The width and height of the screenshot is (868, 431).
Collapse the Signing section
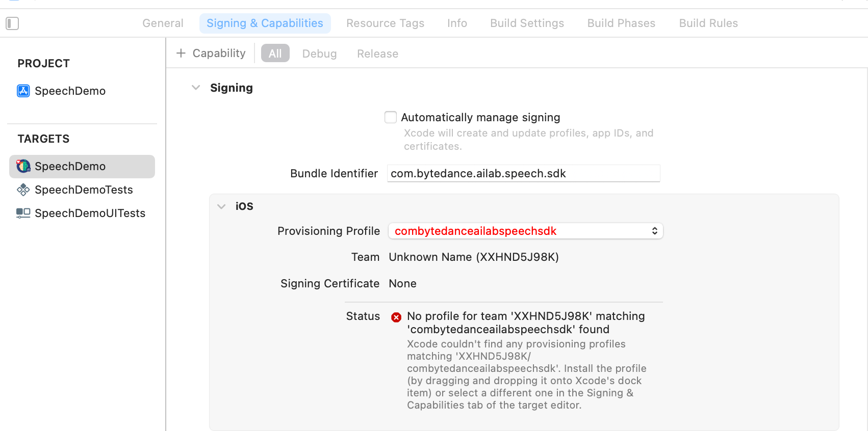pos(196,88)
